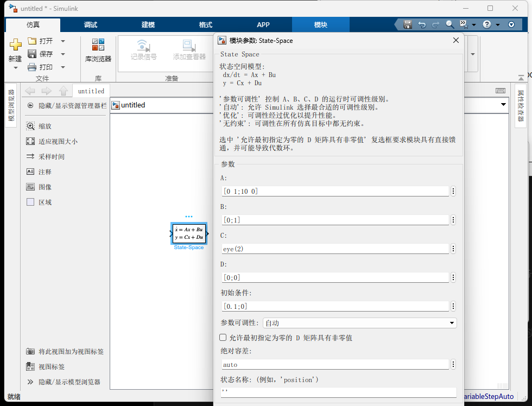Expand the 保存 dropdown arrow

(x=63, y=54)
